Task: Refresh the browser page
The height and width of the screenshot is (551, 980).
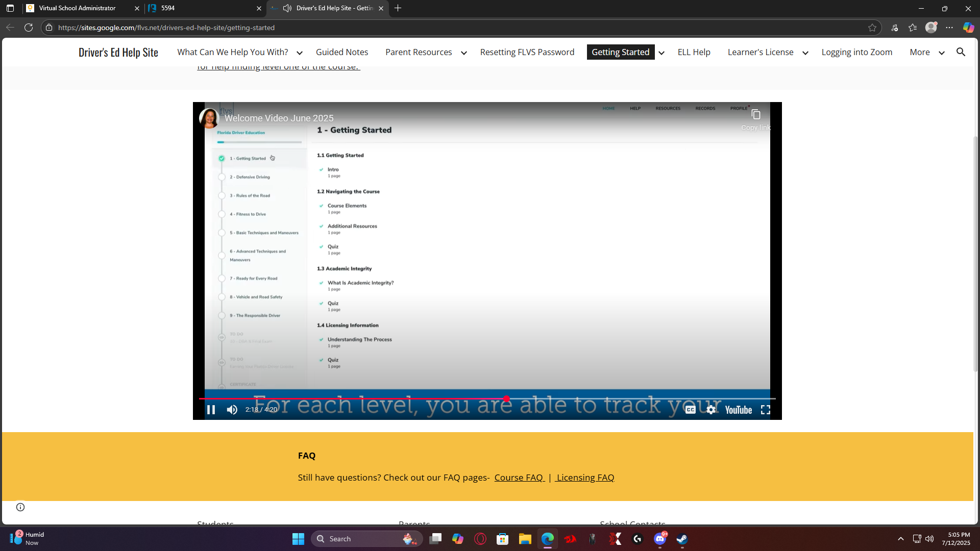Action: [x=29, y=28]
